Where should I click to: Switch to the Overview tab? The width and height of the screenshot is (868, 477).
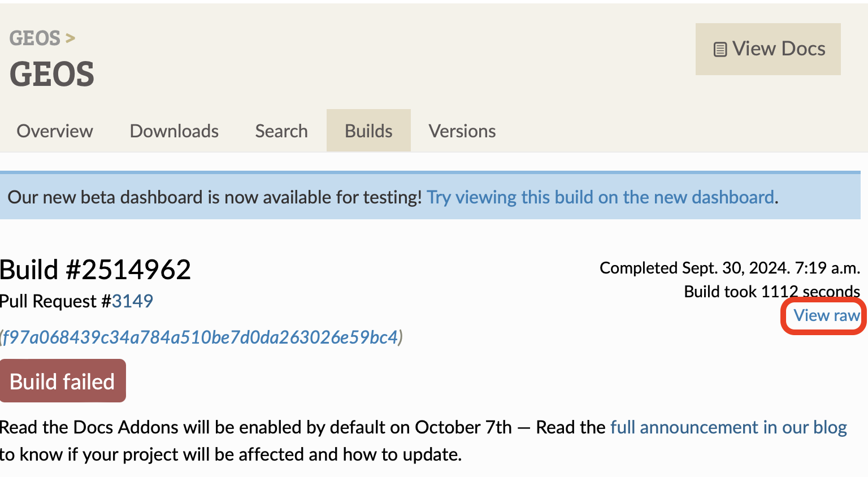(55, 131)
